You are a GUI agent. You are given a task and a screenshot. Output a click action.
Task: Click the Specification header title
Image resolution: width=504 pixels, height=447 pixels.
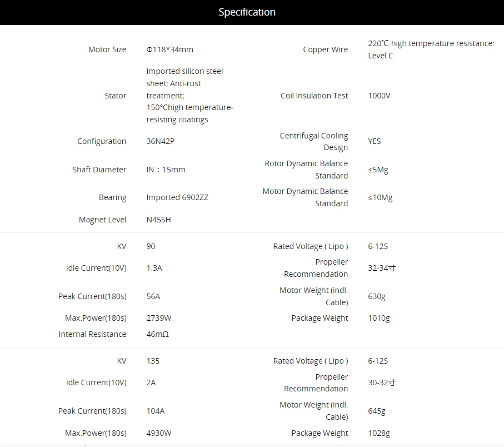coord(247,12)
